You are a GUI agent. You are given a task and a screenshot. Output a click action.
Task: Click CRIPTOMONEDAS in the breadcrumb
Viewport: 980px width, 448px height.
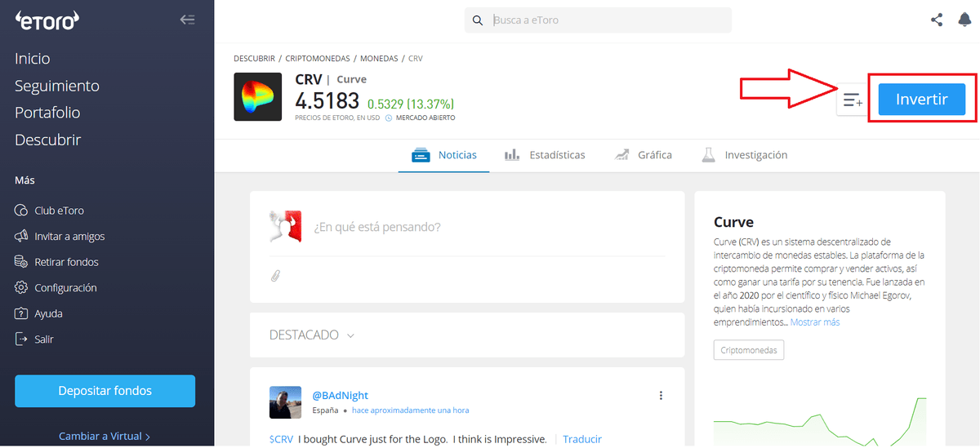(318, 59)
